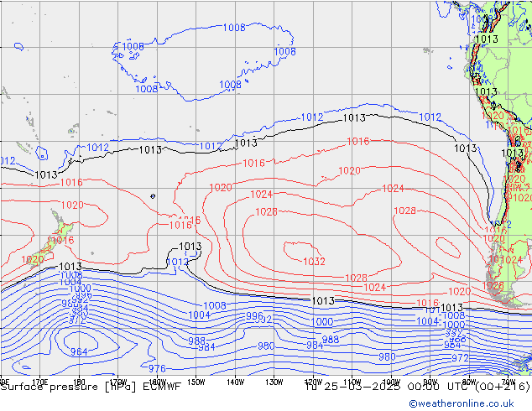This screenshot has width=532, height=411.
Task: Click the 110W longitude label
Action: tap(352, 382)
